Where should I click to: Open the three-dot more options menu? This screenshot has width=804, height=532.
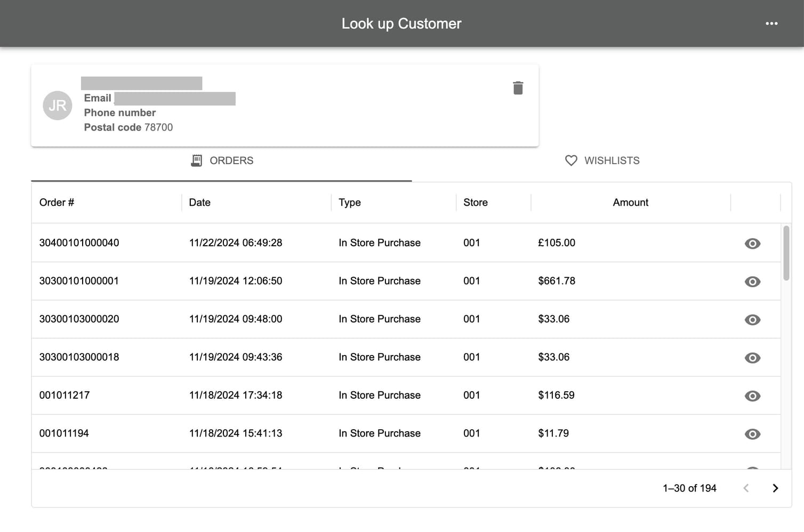[771, 23]
